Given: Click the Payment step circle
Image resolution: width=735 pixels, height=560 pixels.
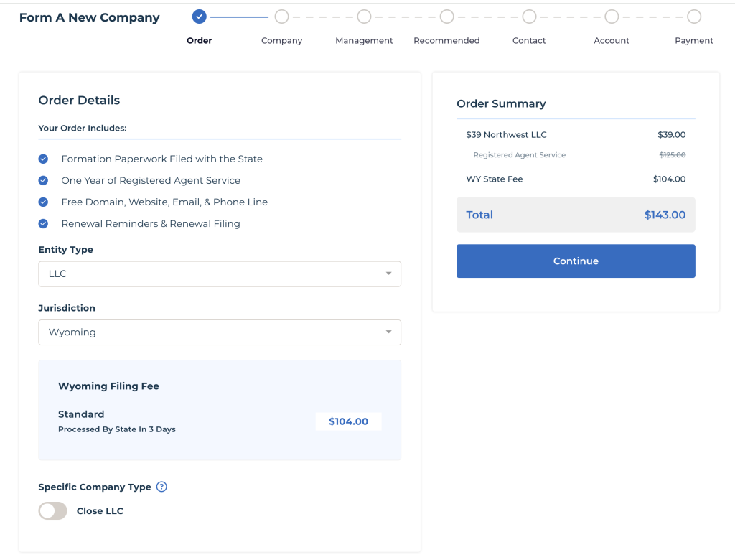Looking at the screenshot, I should pos(694,17).
